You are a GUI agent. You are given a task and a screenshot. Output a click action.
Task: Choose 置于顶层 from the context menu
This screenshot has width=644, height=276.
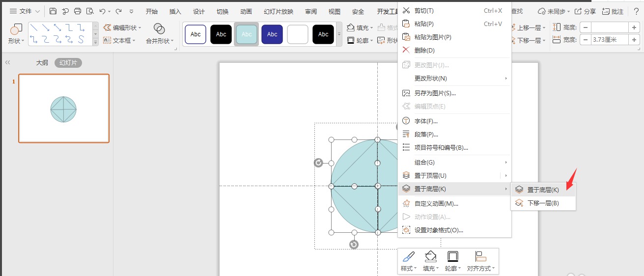point(454,176)
